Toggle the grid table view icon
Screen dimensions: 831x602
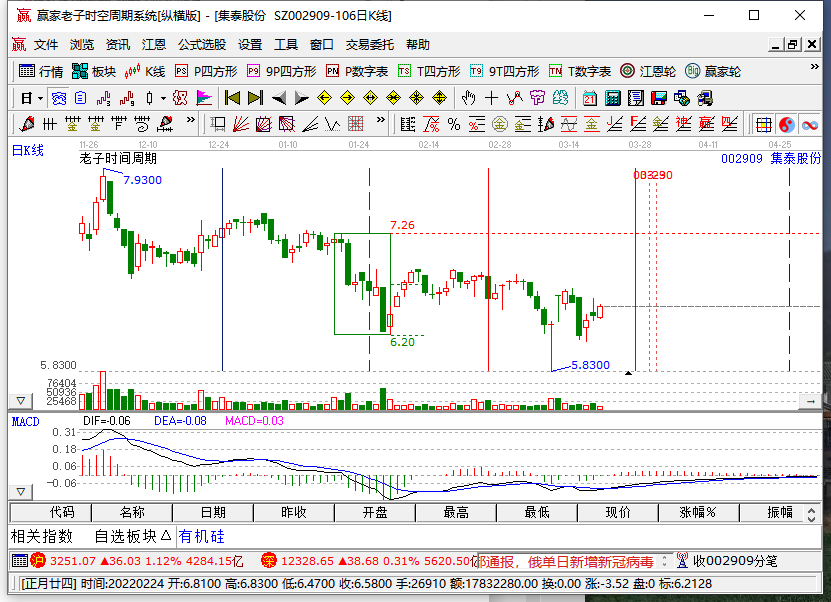pos(764,125)
